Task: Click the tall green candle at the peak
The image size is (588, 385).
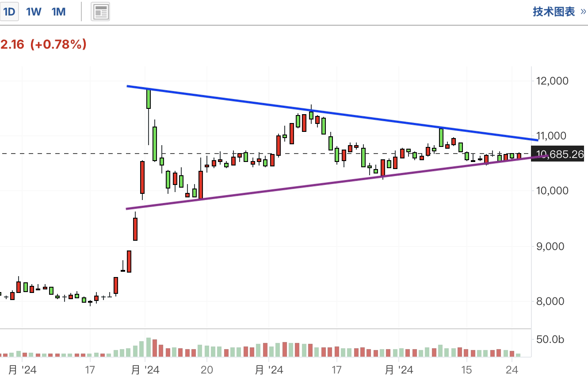Action: tap(149, 99)
